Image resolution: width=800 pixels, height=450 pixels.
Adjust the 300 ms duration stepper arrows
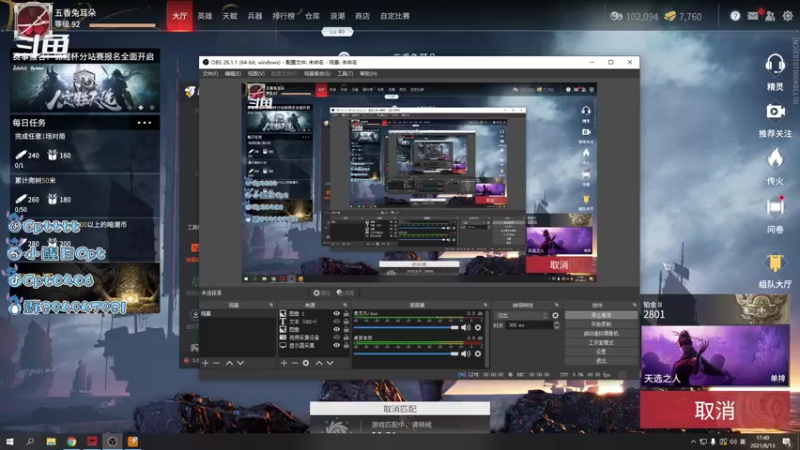[556, 325]
